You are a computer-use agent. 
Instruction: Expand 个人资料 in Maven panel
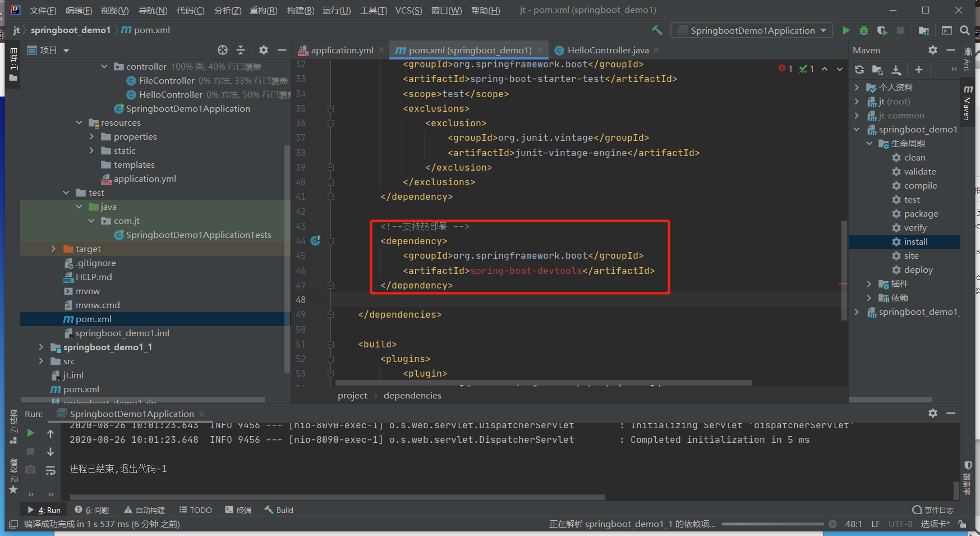pyautogui.click(x=857, y=87)
